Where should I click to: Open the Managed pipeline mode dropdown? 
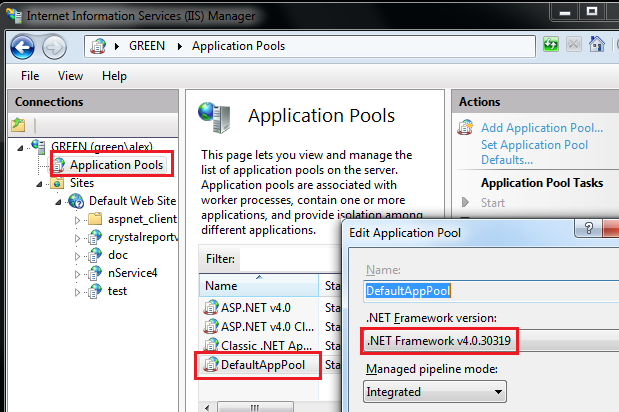coord(486,393)
